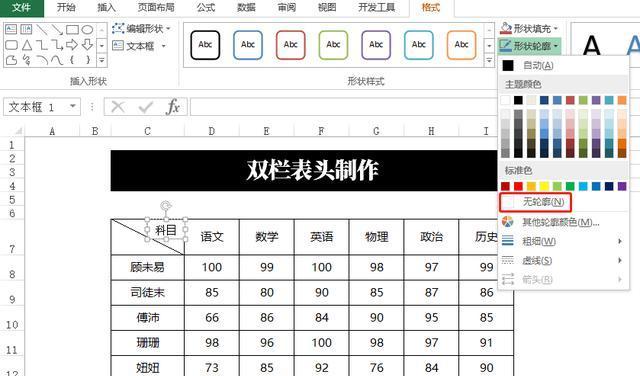Click the 科目 text box in table header
This screenshot has width=640, height=376.
[166, 230]
